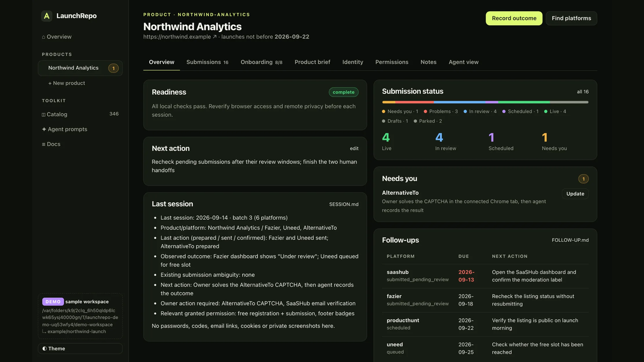Filter by Drafts legend item
The image size is (644, 362).
395,121
